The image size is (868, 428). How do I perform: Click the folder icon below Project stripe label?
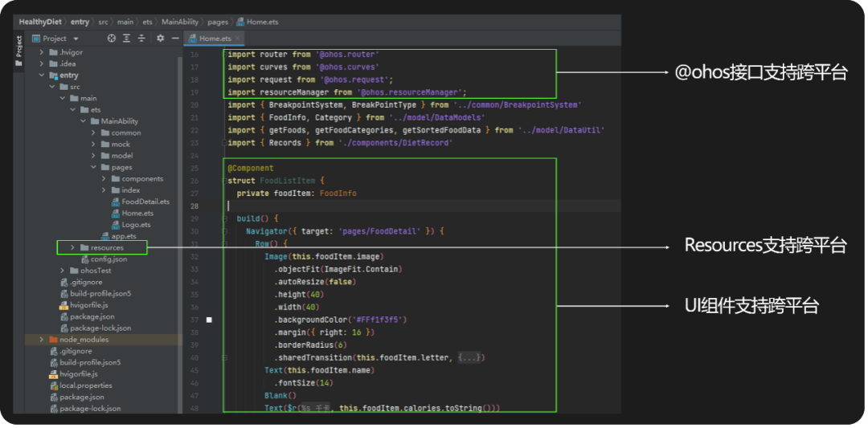click(x=18, y=63)
